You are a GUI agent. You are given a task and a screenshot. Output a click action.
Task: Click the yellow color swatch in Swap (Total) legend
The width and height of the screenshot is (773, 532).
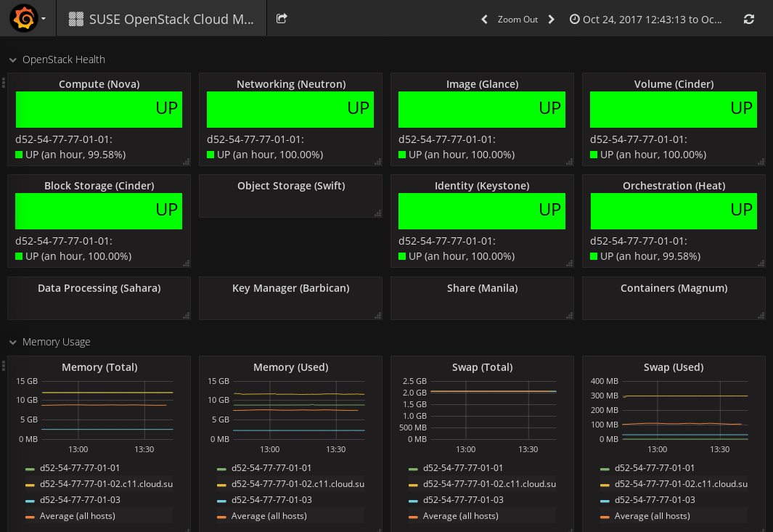click(413, 485)
